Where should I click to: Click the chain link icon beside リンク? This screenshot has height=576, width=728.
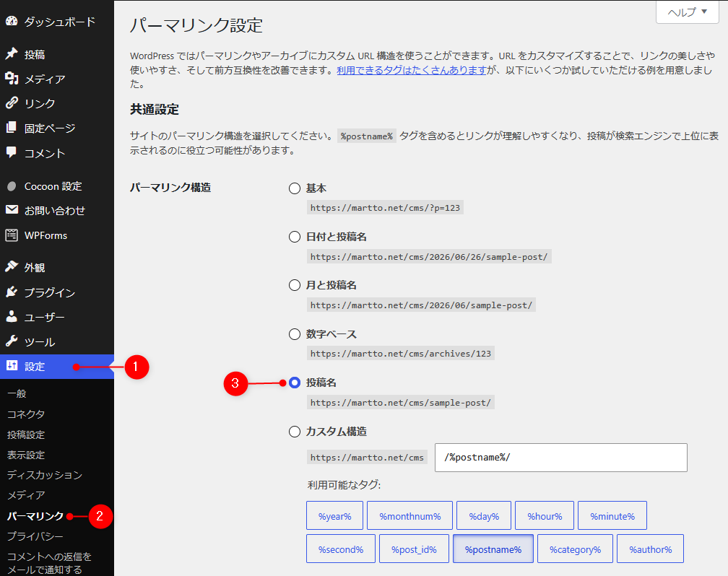point(12,103)
